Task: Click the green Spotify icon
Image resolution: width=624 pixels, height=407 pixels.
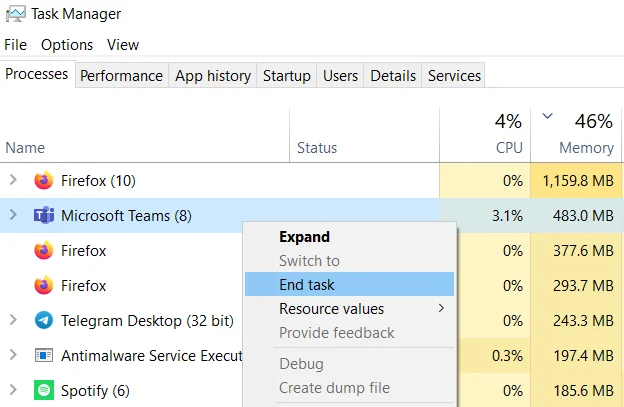Action: pyautogui.click(x=44, y=390)
